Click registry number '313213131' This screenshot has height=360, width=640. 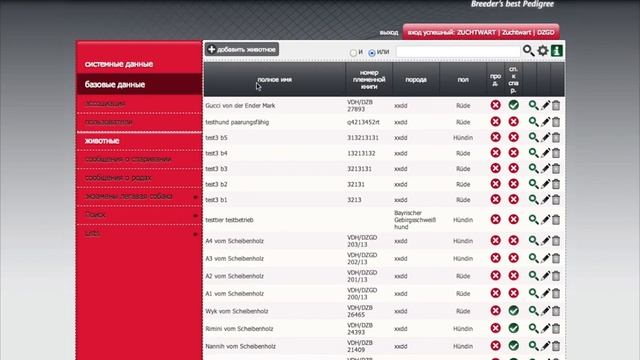pyautogui.click(x=363, y=138)
